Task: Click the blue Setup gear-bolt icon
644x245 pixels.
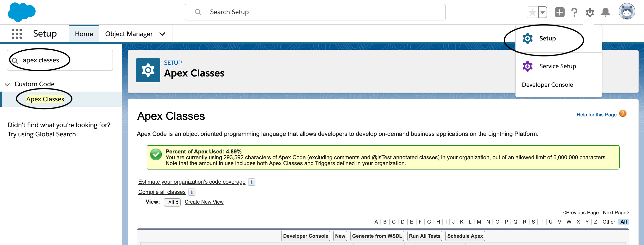Action: point(527,38)
